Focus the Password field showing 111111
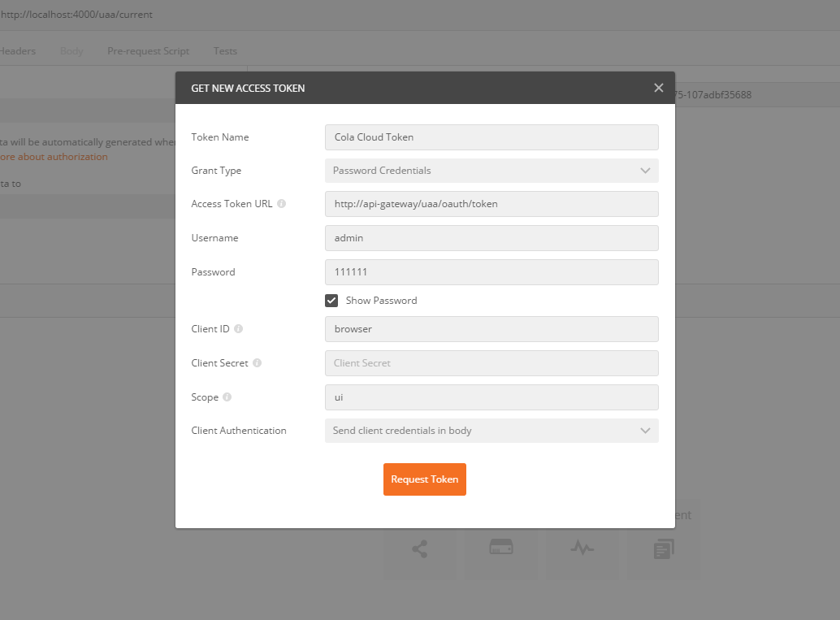Viewport: 840px width, 620px height. click(491, 272)
